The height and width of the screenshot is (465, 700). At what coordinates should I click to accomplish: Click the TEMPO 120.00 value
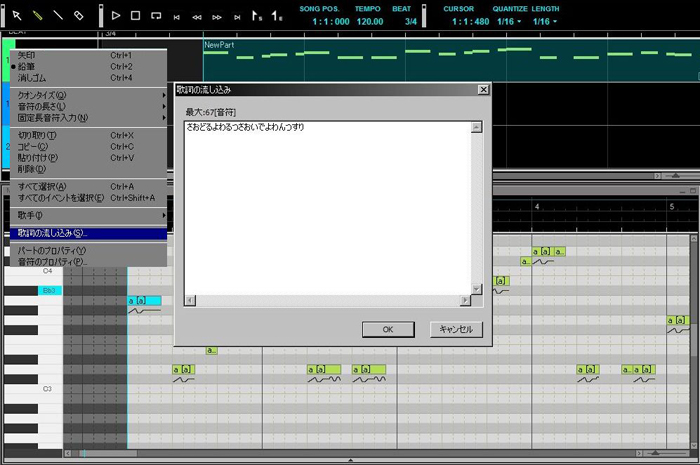coord(368,21)
